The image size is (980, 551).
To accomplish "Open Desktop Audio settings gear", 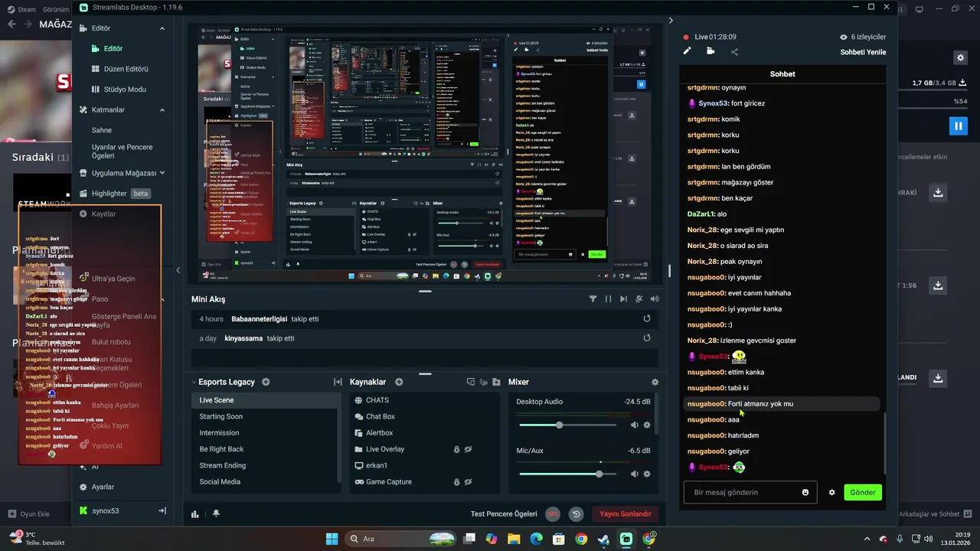I will (x=647, y=425).
